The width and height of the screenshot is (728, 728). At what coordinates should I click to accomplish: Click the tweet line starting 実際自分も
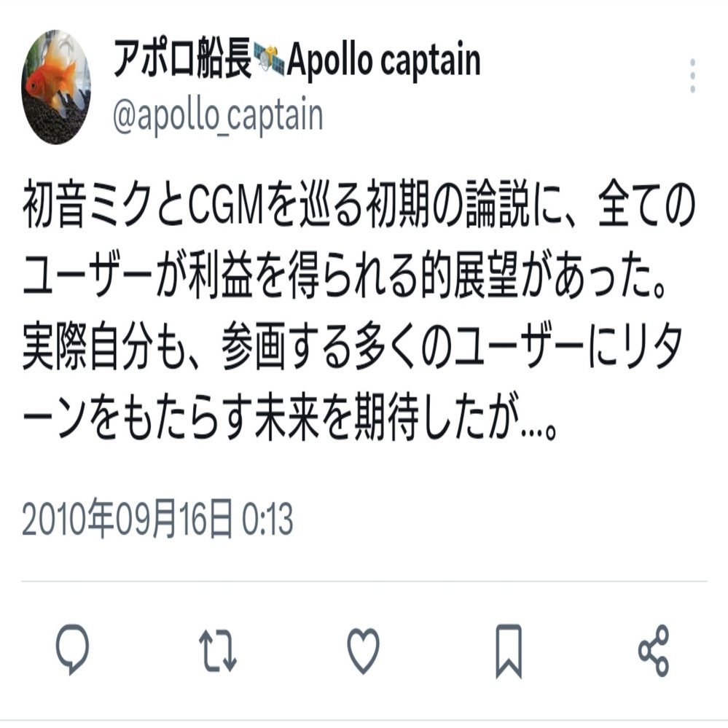tap(353, 347)
